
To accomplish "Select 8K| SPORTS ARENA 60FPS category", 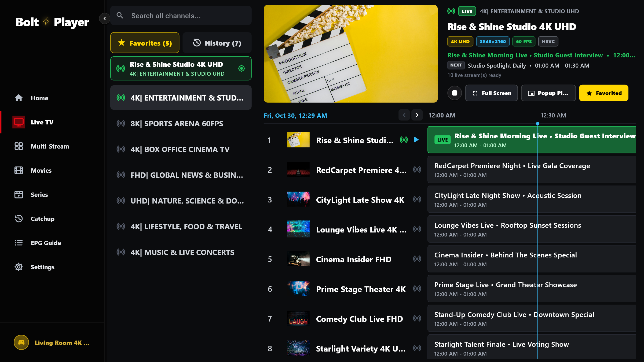I will tap(181, 123).
